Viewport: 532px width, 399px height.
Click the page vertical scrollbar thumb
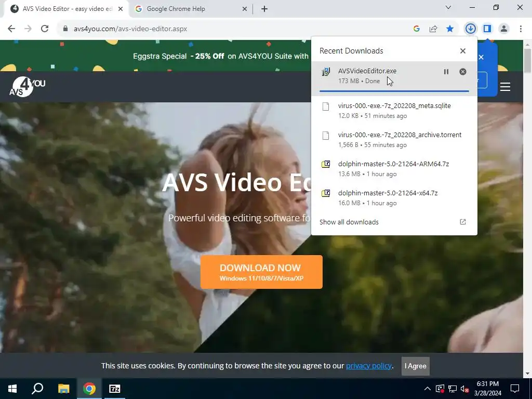pos(528,60)
